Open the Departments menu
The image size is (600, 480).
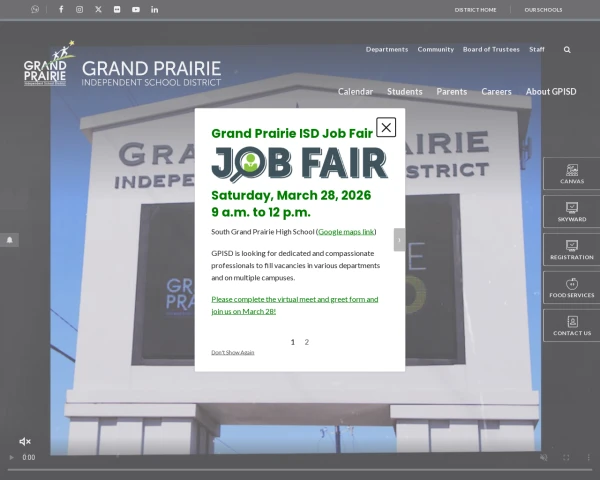point(387,49)
